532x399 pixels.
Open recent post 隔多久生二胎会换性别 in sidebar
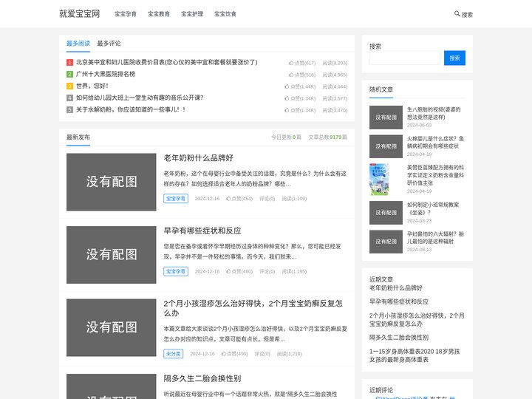click(399, 338)
